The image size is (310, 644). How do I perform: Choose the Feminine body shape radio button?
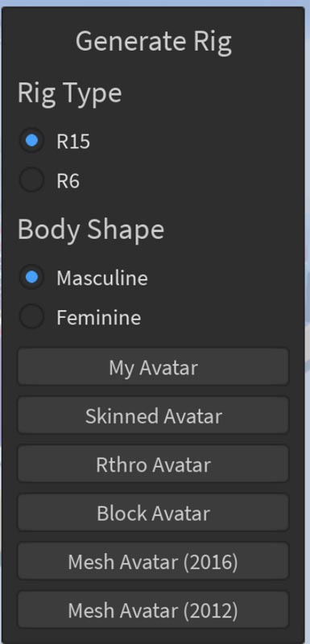coord(31,316)
